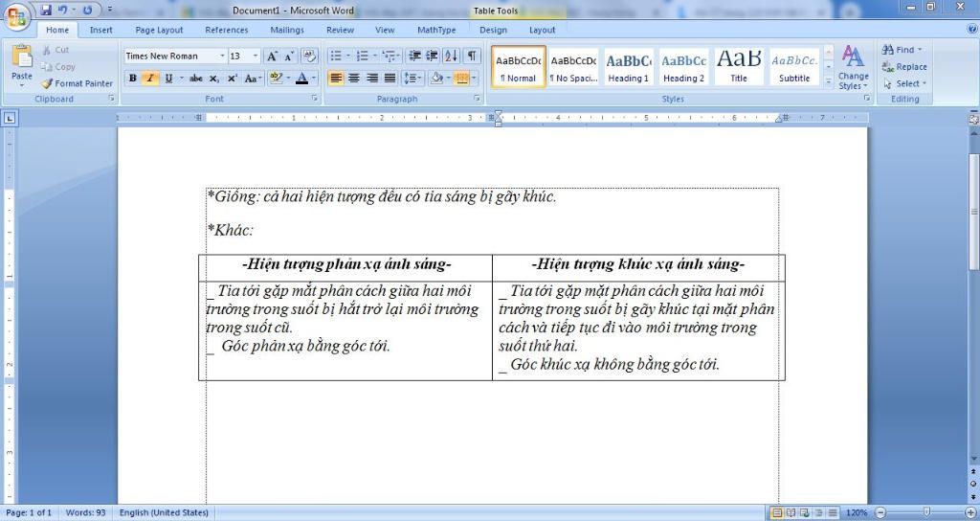Open the line spacing dropdown
The image size is (980, 521).
point(412,79)
